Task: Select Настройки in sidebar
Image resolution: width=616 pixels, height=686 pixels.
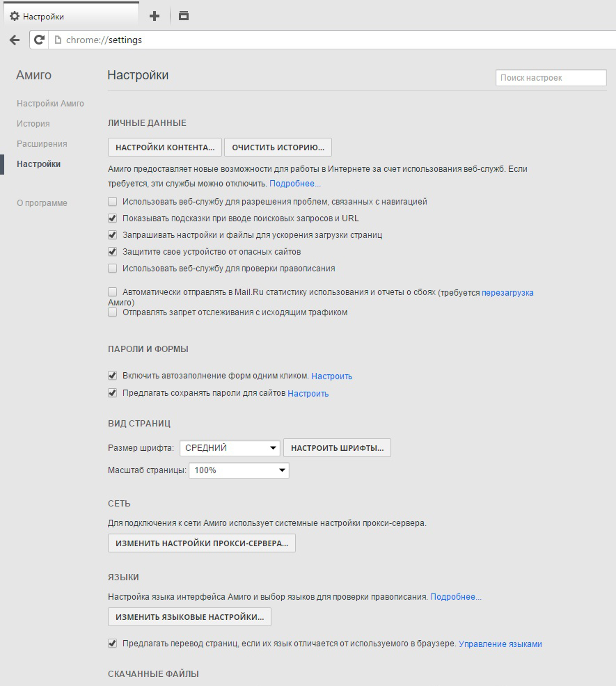Action: tap(38, 164)
